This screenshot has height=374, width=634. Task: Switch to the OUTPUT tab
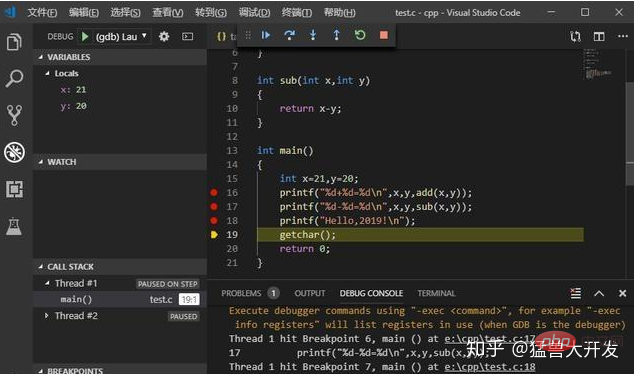click(x=310, y=293)
